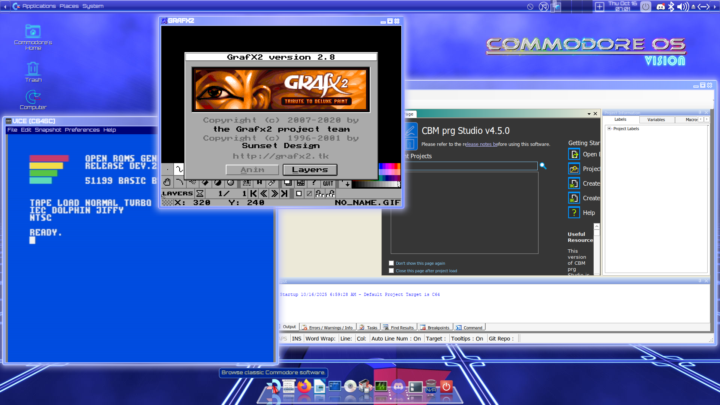Screen dimensions: 720x405
Task: Click the INS indicator in the status bar
Action: click(x=296, y=338)
